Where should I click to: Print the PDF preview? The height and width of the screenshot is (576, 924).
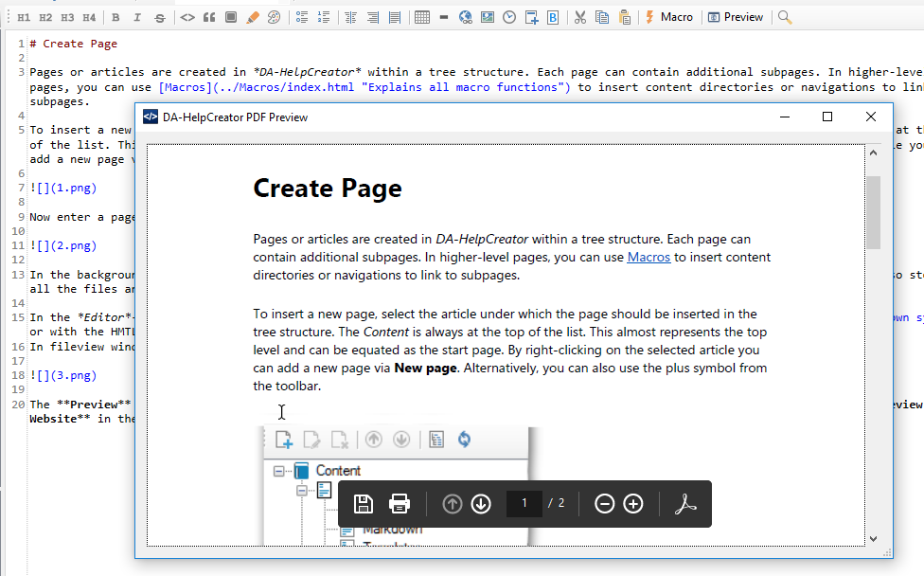tap(400, 503)
